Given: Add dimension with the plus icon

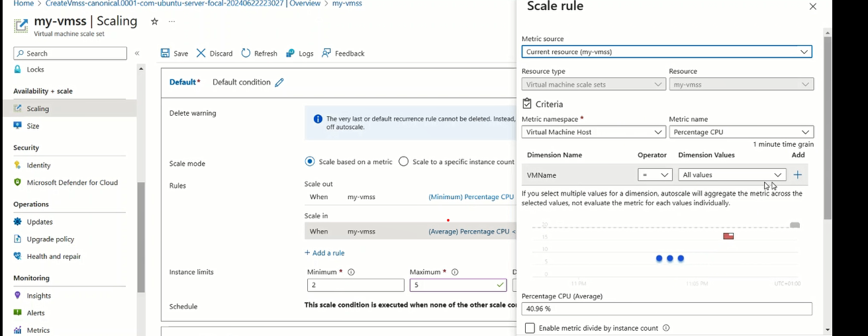Looking at the screenshot, I should click(798, 175).
